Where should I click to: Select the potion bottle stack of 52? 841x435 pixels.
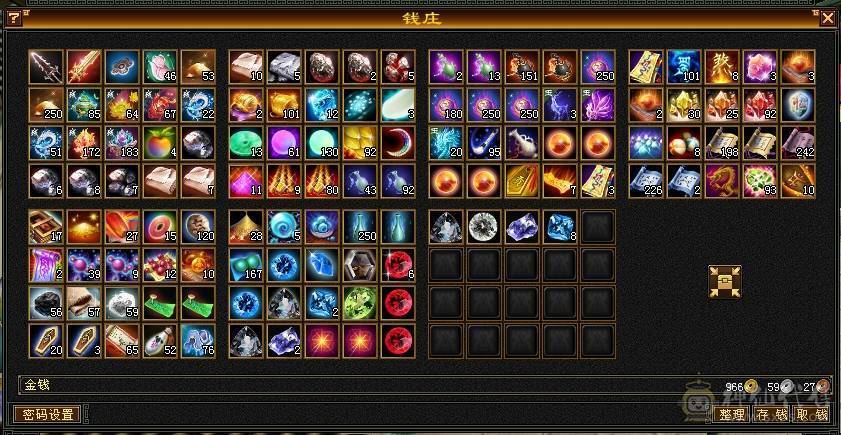pos(160,341)
